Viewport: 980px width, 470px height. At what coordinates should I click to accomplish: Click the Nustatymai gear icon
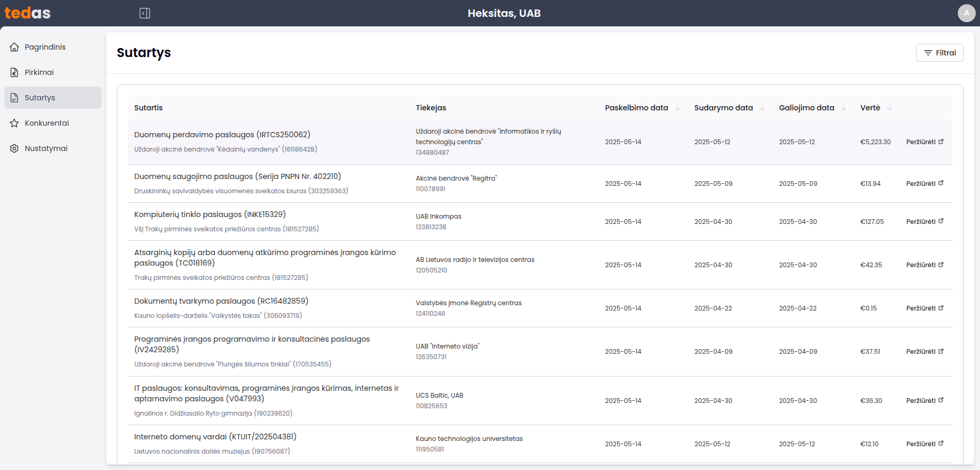tap(14, 148)
